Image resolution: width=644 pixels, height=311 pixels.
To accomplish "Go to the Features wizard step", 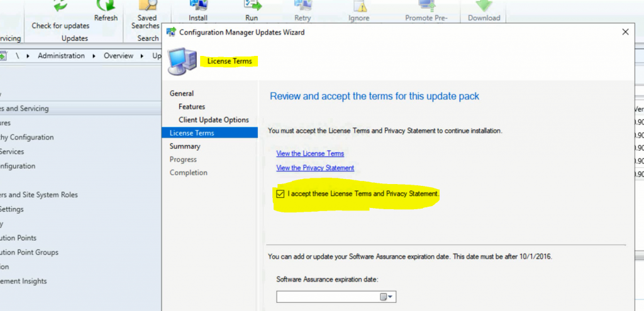I will (x=192, y=107).
